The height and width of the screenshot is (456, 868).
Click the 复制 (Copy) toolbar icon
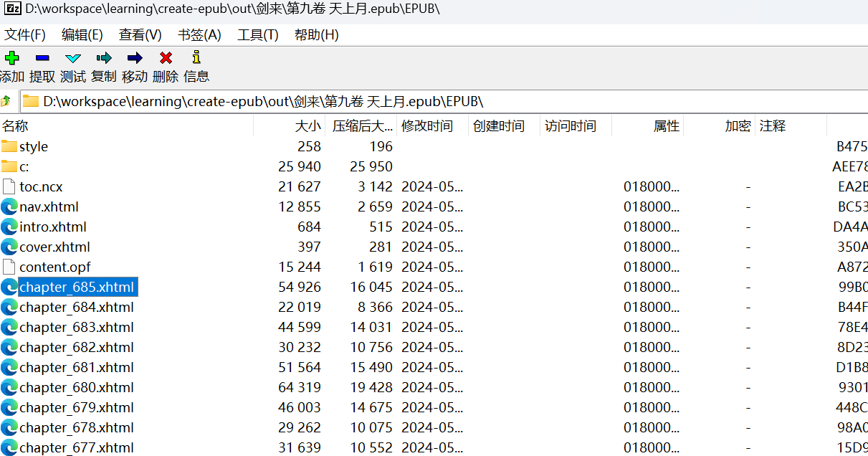103,59
